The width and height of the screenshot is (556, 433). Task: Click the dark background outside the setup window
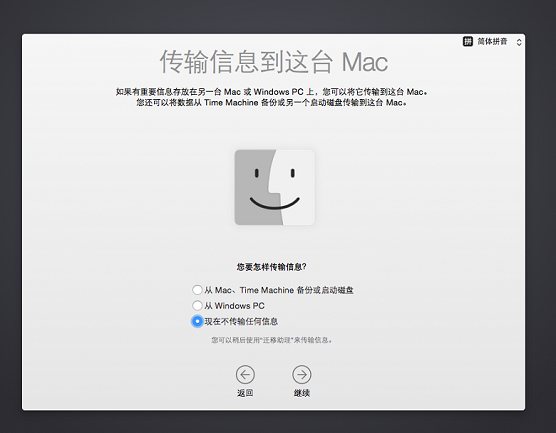pyautogui.click(x=277, y=16)
